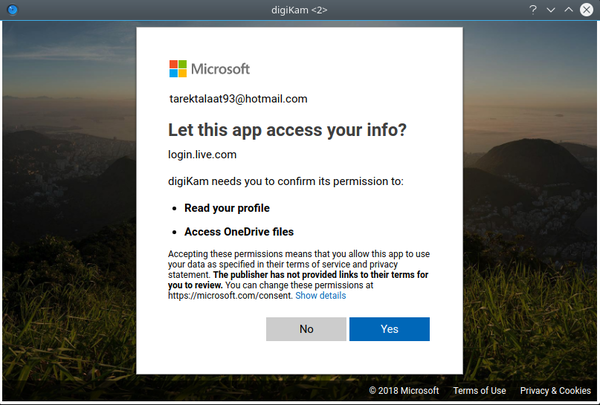Screen dimensions: 600x405
Task: Click the 'Read your profile' permission item
Action: point(227,208)
